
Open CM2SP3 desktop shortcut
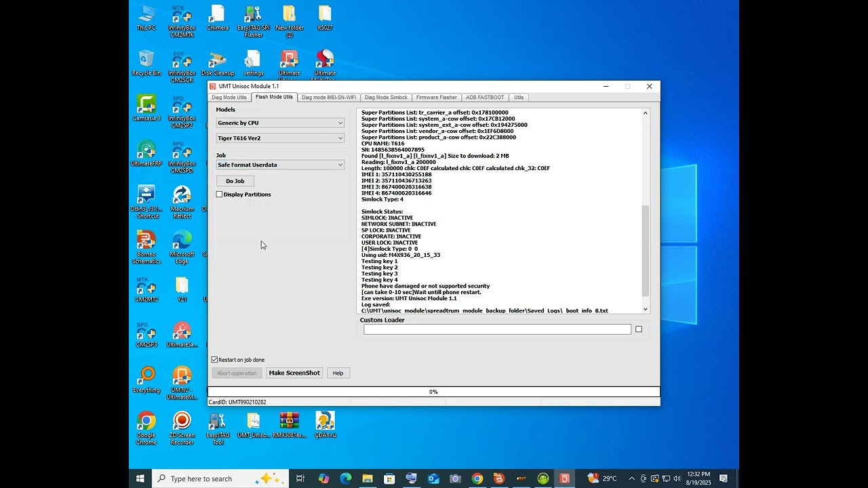(x=146, y=335)
